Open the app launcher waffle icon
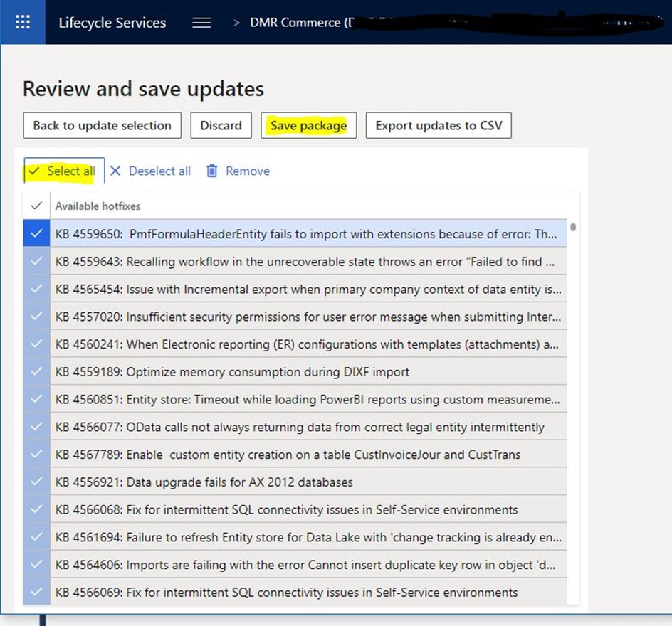Image resolution: width=672 pixels, height=626 pixels. click(23, 22)
